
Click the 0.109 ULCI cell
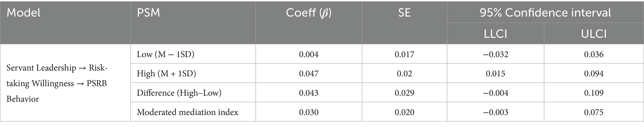(x=594, y=93)
